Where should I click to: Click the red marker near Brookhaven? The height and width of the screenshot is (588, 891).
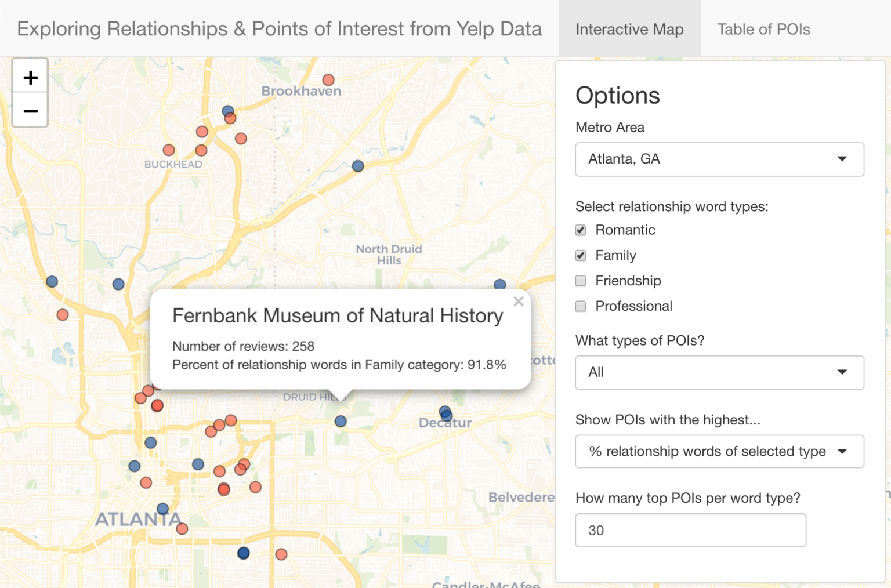[x=328, y=79]
